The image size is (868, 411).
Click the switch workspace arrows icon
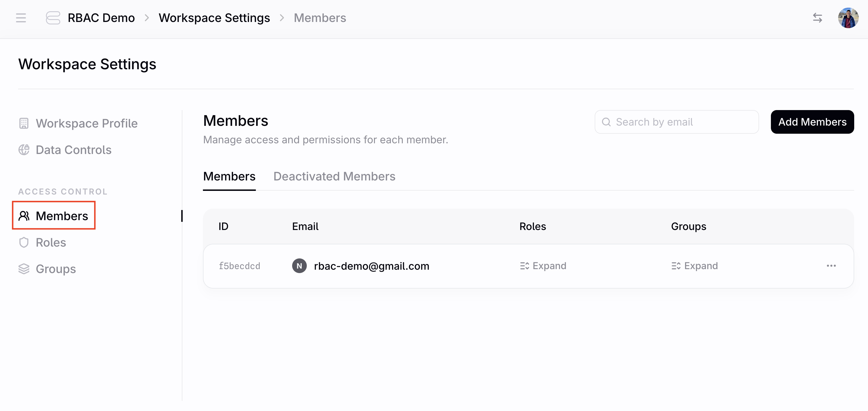817,18
